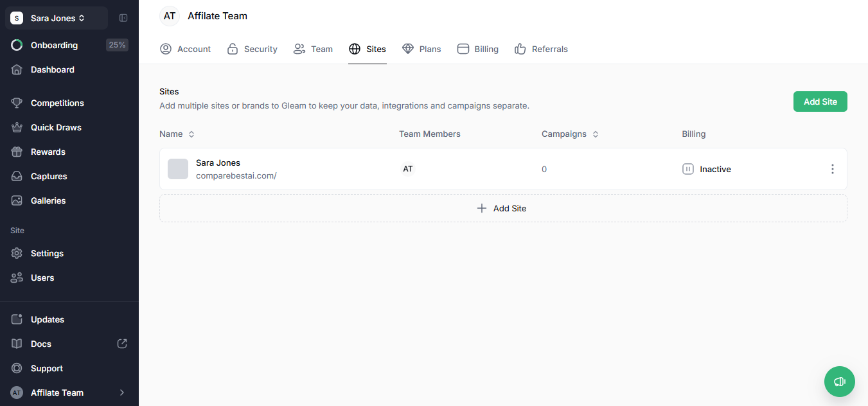
Task: Open Galleries image icon
Action: tap(17, 200)
